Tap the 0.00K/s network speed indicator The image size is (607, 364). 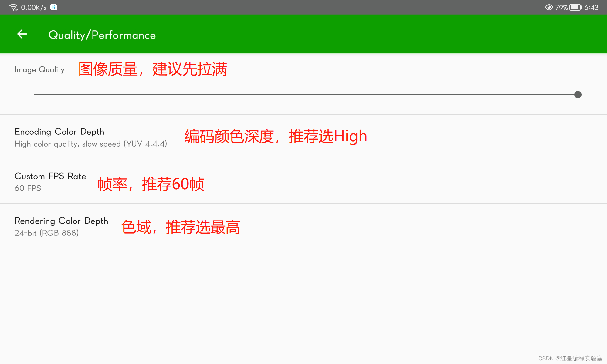point(34,7)
